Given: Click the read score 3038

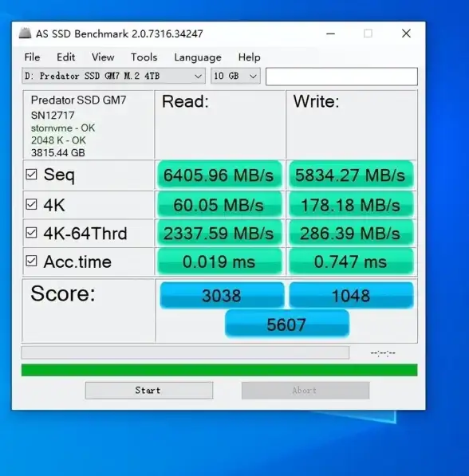Looking at the screenshot, I should coord(222,295).
